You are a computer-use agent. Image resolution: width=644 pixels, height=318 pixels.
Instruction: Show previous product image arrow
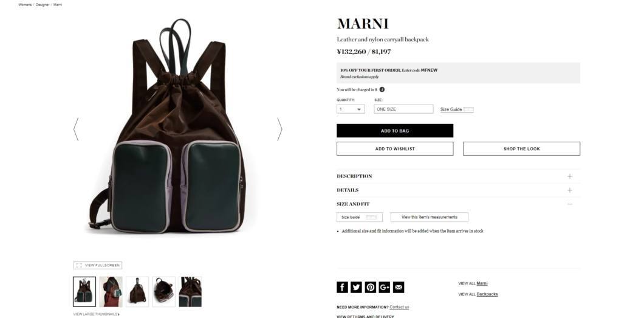pos(76,130)
